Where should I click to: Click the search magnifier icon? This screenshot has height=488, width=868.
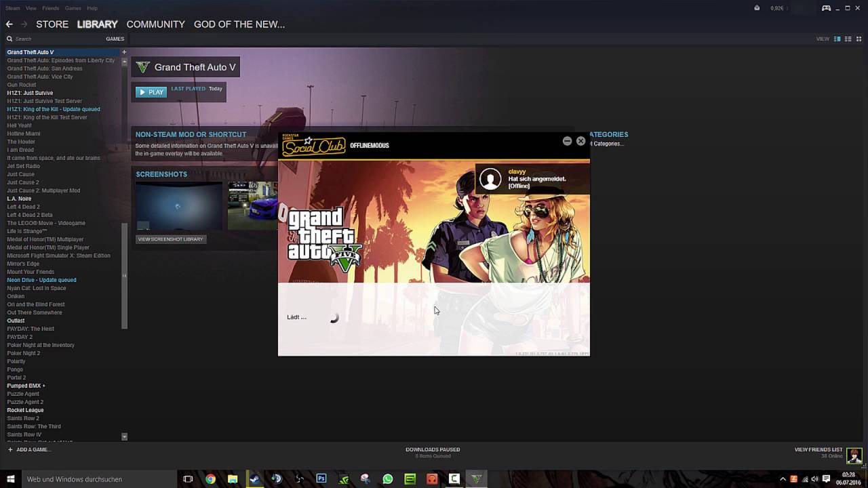tap(9, 39)
